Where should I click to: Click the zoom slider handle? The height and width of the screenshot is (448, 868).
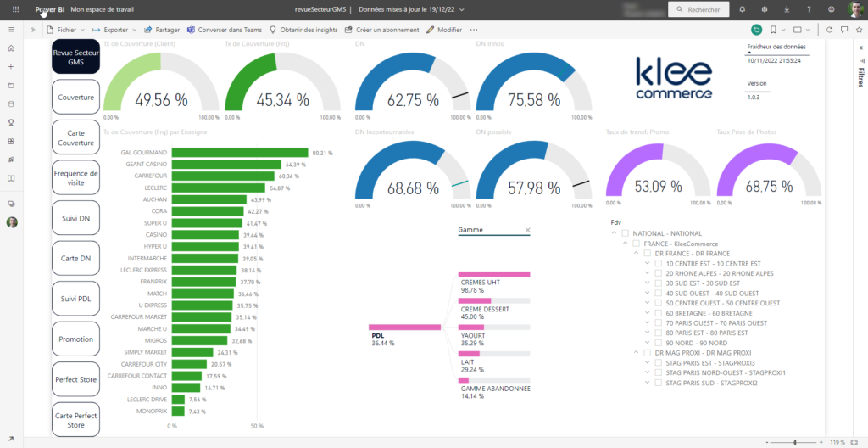[x=795, y=442]
